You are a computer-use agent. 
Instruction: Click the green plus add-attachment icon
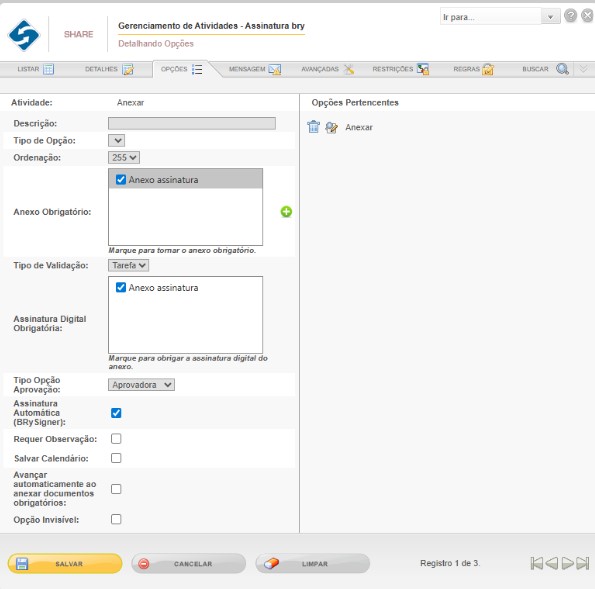click(x=286, y=212)
